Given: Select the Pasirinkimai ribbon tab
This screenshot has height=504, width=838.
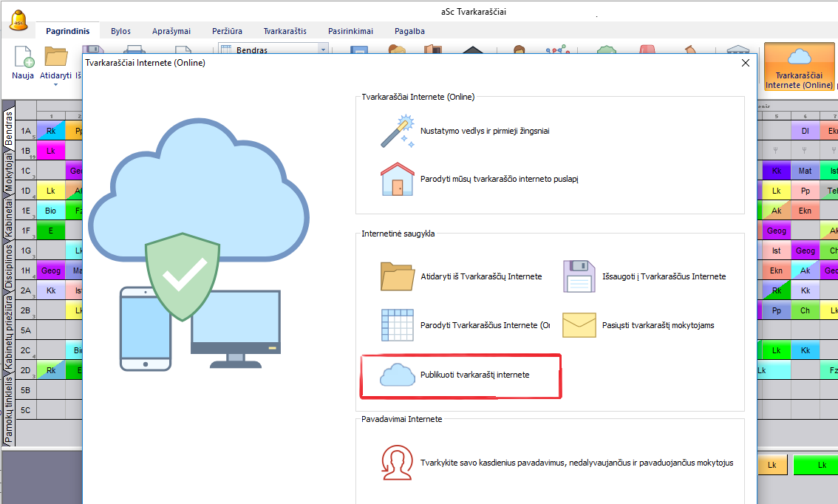Looking at the screenshot, I should 350,31.
